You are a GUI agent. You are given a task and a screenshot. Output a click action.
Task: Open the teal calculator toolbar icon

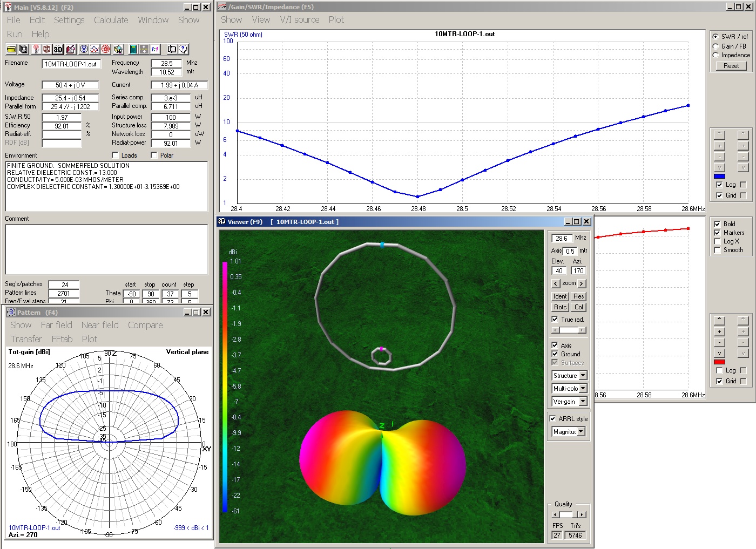[133, 49]
